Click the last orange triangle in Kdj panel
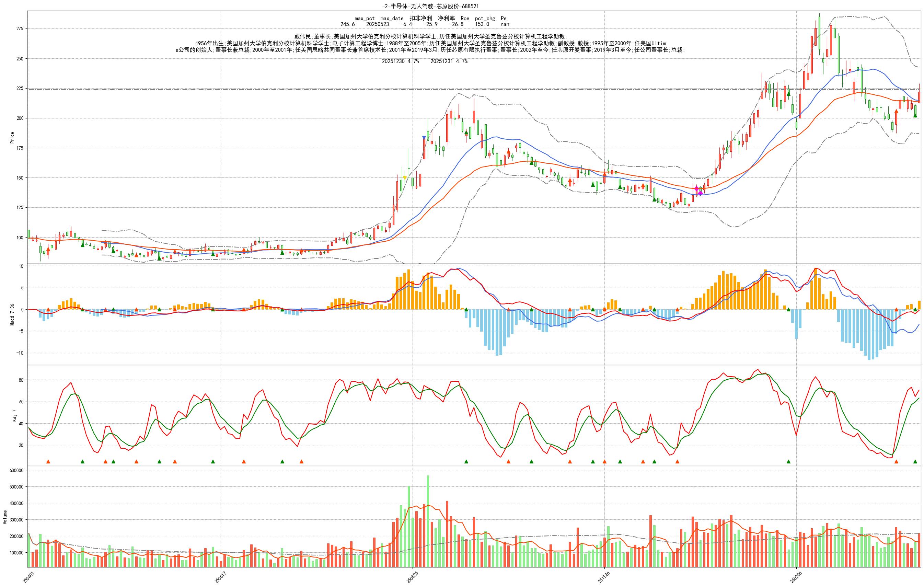Viewport: 924px width, 587px height. (x=896, y=462)
